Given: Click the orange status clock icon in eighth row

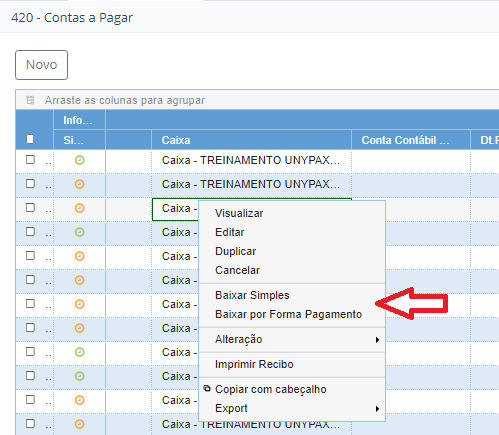Looking at the screenshot, I should click(79, 328).
